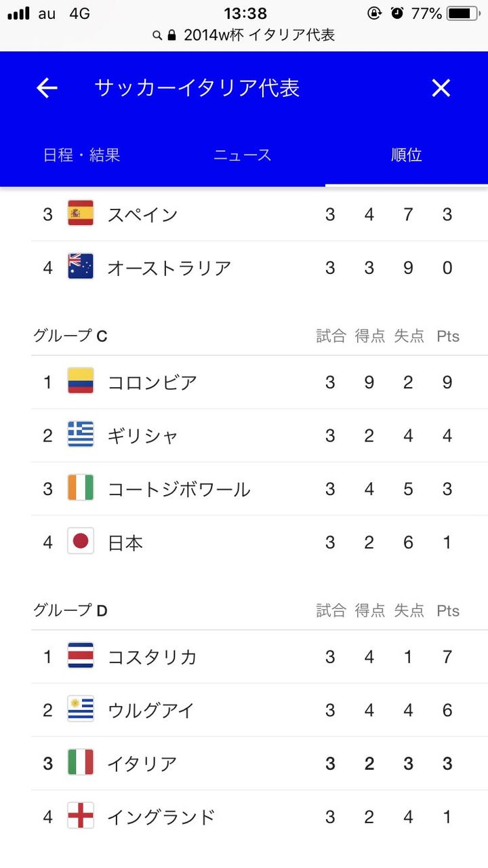
Task: Open the イタリア team row
Action: click(260, 764)
